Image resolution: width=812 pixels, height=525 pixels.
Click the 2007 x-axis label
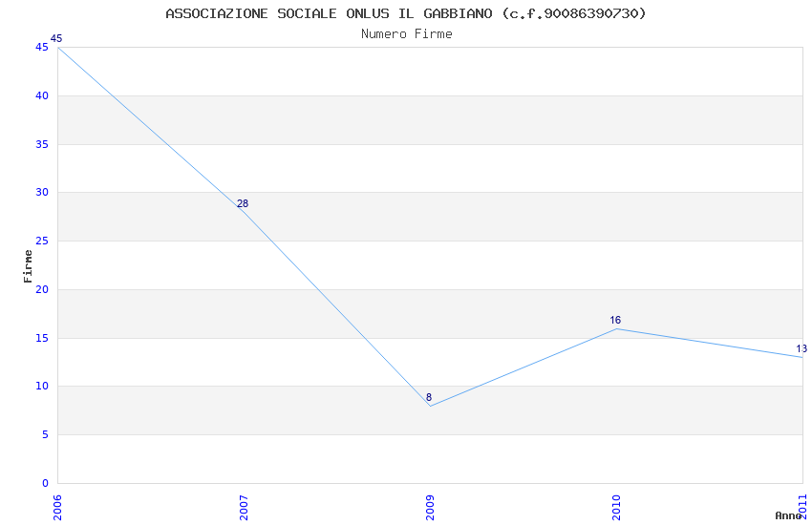(244, 508)
